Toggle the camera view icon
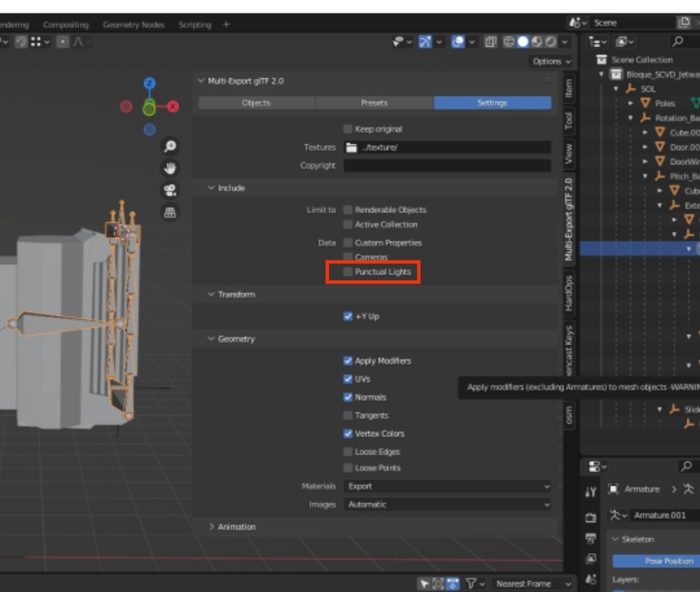700x592 pixels. coord(170,190)
